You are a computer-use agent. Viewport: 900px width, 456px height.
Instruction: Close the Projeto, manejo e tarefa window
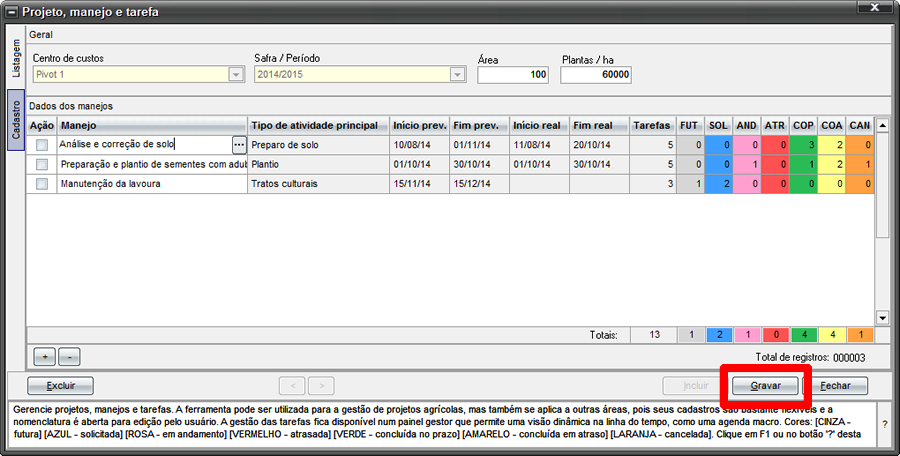(x=875, y=12)
